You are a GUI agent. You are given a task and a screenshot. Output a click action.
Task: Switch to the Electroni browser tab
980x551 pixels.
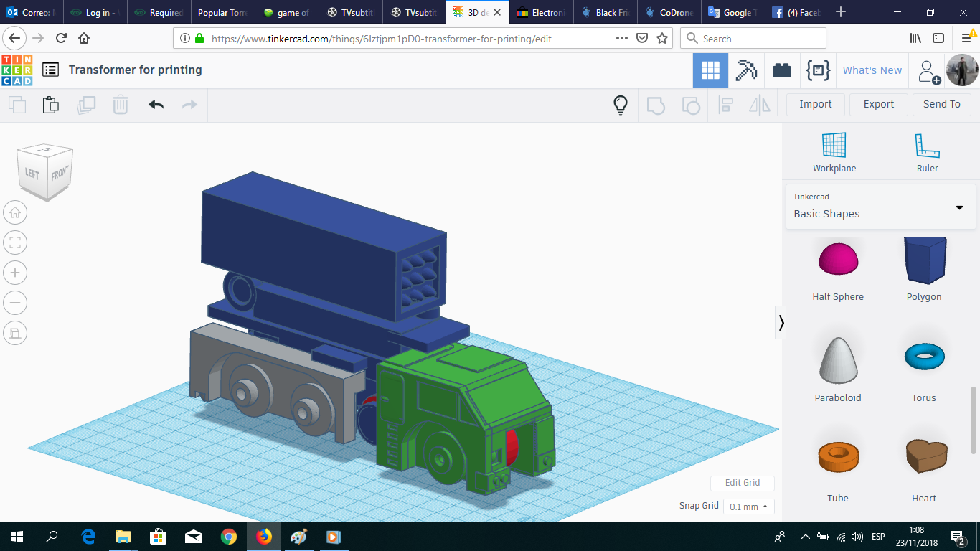542,12
